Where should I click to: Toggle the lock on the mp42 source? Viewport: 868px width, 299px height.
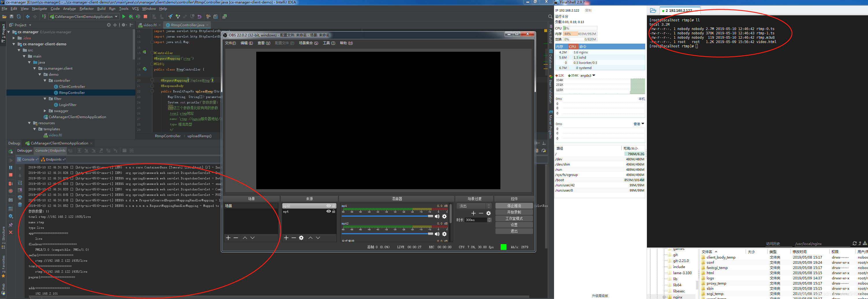[334, 206]
